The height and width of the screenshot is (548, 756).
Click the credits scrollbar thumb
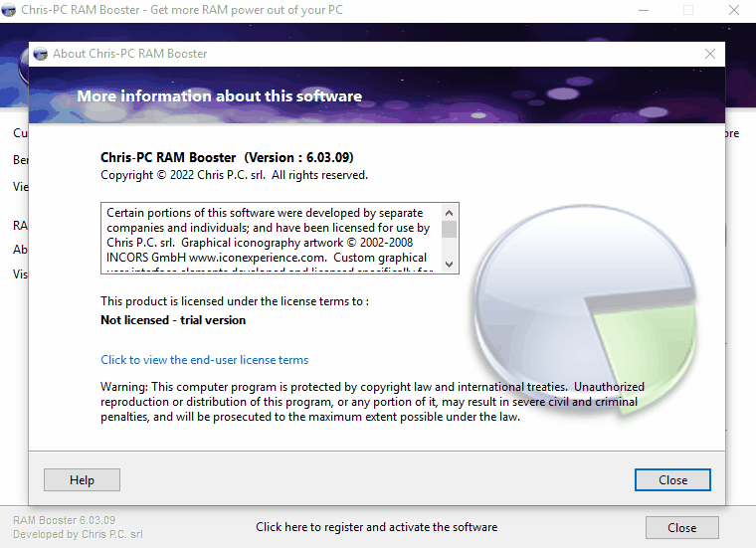coord(449,229)
